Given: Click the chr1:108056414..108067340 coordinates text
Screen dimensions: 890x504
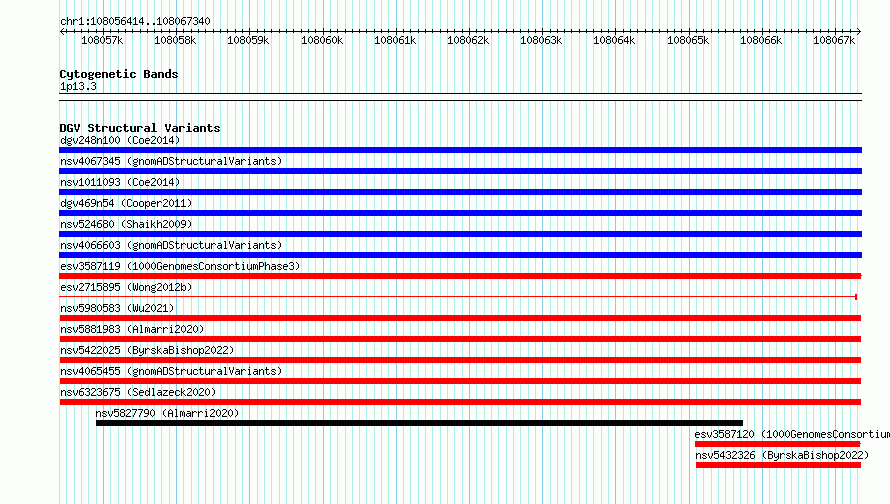Looking at the screenshot, I should pyautogui.click(x=135, y=21).
